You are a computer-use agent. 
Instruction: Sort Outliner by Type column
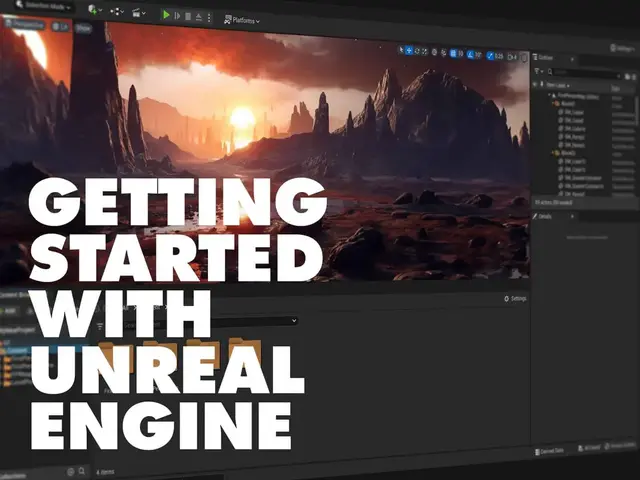[616, 88]
